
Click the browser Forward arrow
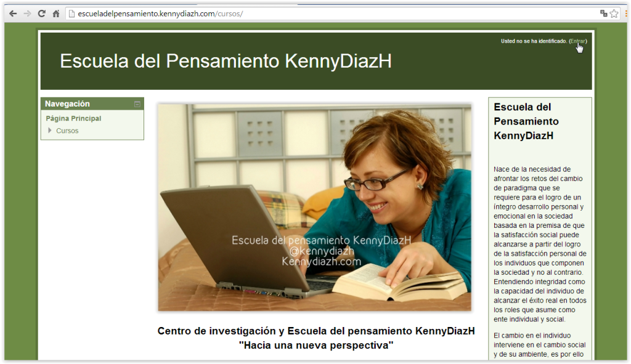pyautogui.click(x=27, y=14)
